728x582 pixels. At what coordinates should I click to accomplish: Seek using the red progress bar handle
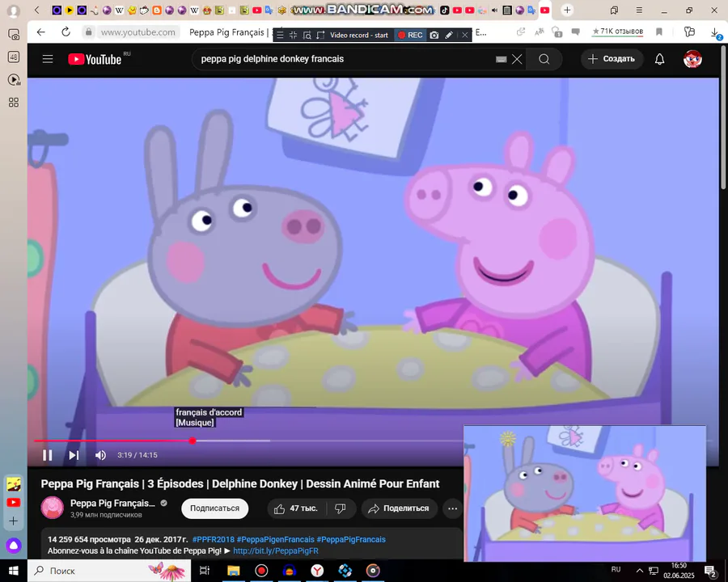193,441
